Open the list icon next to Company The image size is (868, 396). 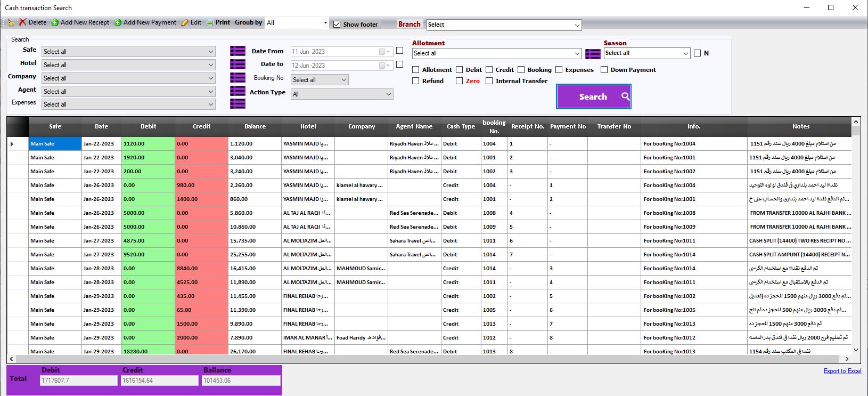[238, 77]
